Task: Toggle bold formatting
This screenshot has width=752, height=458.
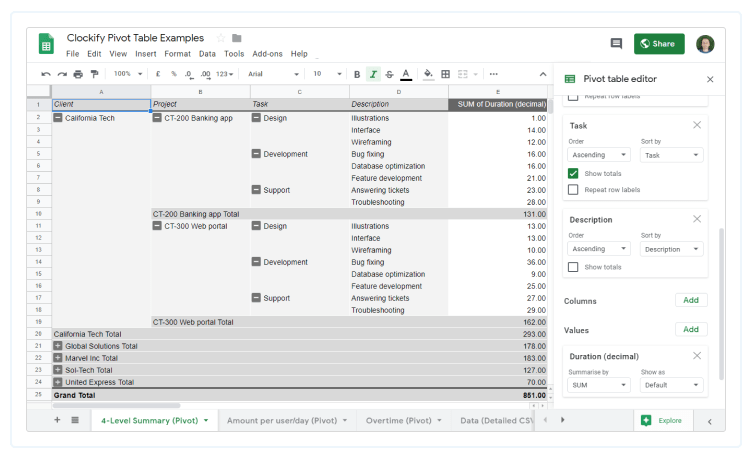Action: tap(357, 74)
